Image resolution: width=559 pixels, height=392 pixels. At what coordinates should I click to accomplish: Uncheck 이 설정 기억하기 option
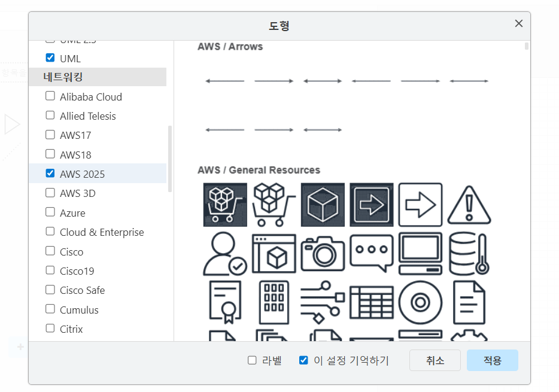click(303, 360)
